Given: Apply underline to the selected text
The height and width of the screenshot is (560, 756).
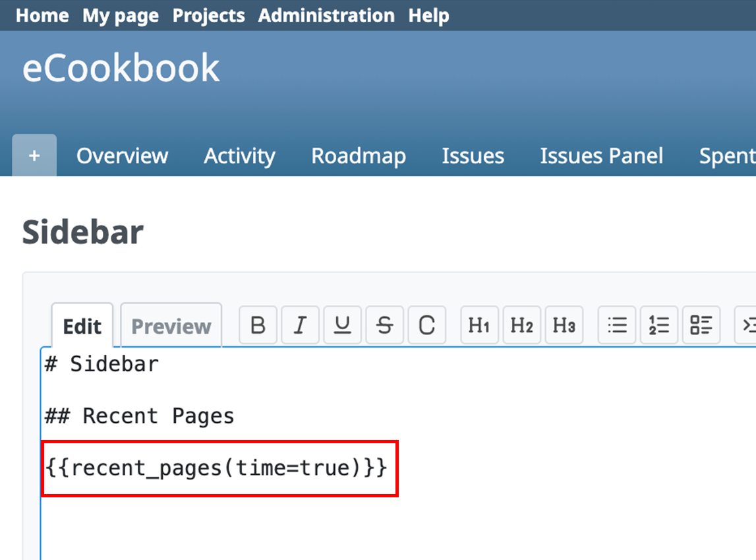Looking at the screenshot, I should pos(343,325).
